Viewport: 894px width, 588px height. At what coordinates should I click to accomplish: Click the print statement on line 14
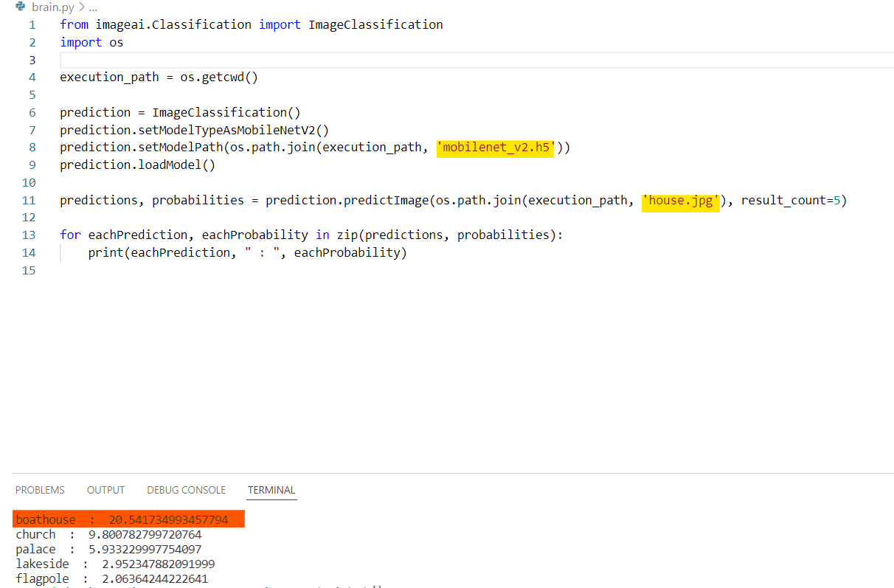click(x=107, y=252)
